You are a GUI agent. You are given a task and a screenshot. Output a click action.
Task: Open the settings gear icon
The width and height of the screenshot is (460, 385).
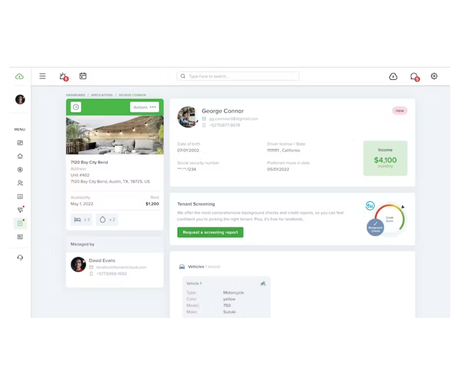[434, 76]
